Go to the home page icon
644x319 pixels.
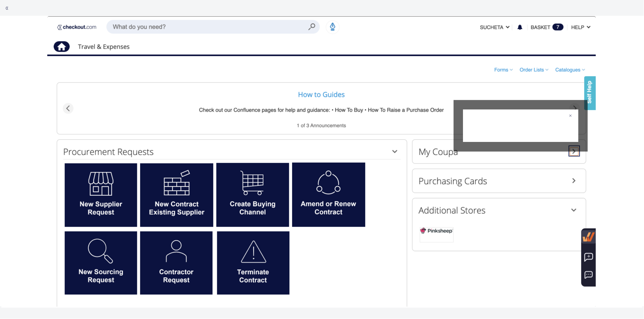[x=62, y=47]
